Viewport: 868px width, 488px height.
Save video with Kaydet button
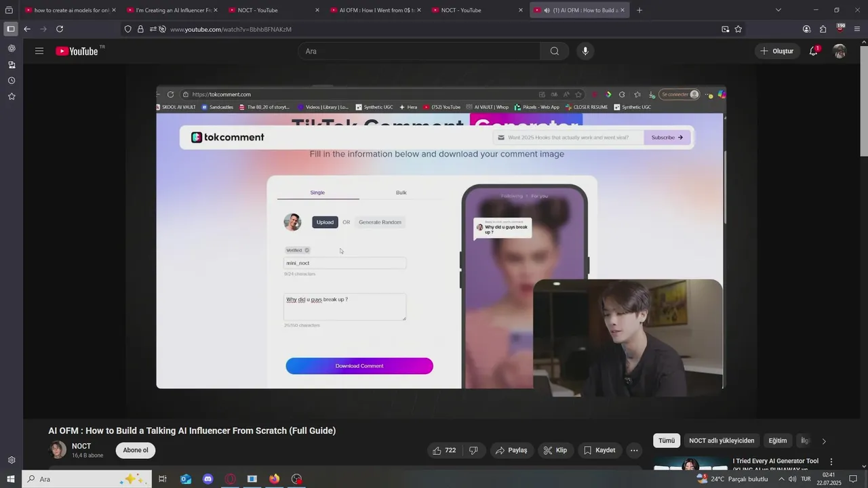pyautogui.click(x=599, y=450)
